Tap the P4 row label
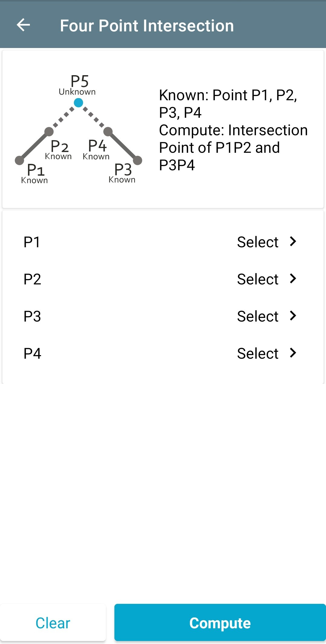 (x=32, y=354)
